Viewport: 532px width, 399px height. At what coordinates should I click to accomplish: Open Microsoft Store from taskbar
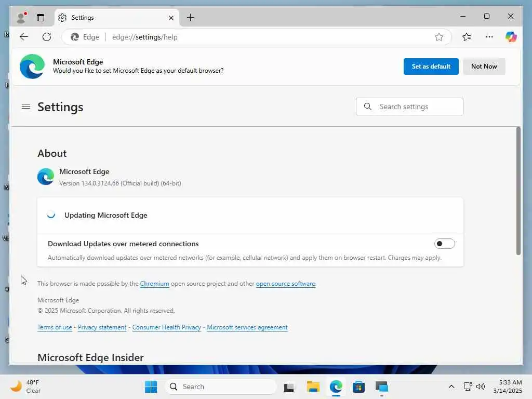click(x=358, y=387)
